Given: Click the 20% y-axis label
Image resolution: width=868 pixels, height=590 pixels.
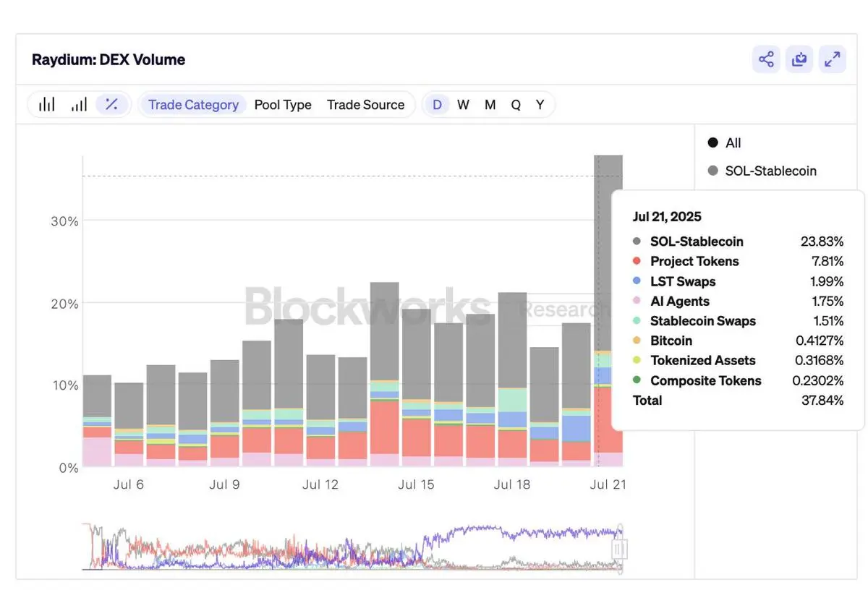Looking at the screenshot, I should click(x=64, y=304).
